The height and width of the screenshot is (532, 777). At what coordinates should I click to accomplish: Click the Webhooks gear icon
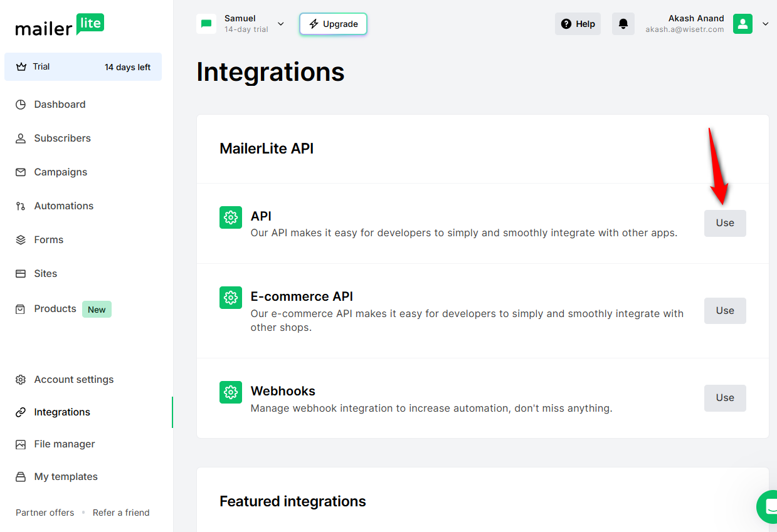tap(231, 392)
